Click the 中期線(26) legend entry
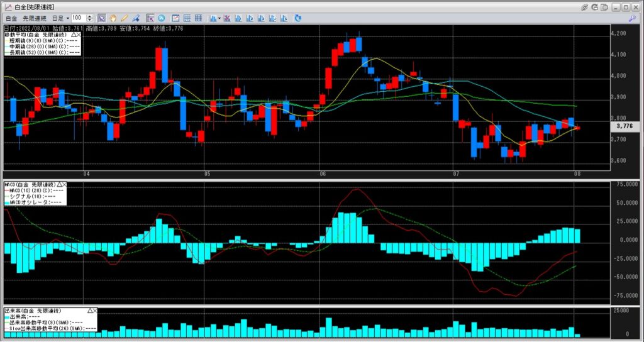Image resolution: width=644 pixels, height=342 pixels. coord(43,47)
